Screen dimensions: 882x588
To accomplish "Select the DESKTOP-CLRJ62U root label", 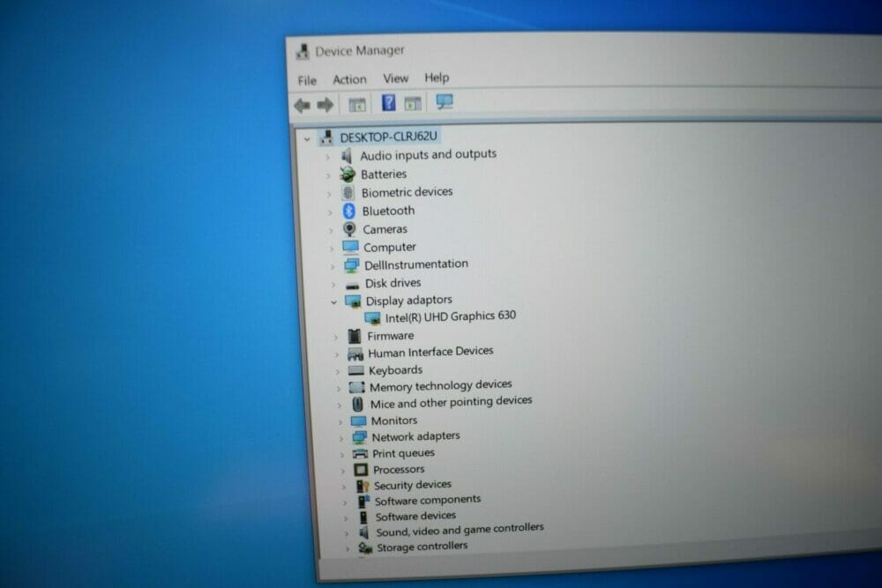I will click(x=388, y=137).
